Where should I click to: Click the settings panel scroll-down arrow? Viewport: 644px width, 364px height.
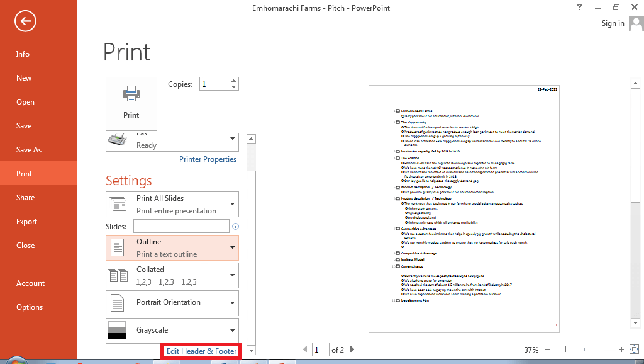pyautogui.click(x=252, y=351)
